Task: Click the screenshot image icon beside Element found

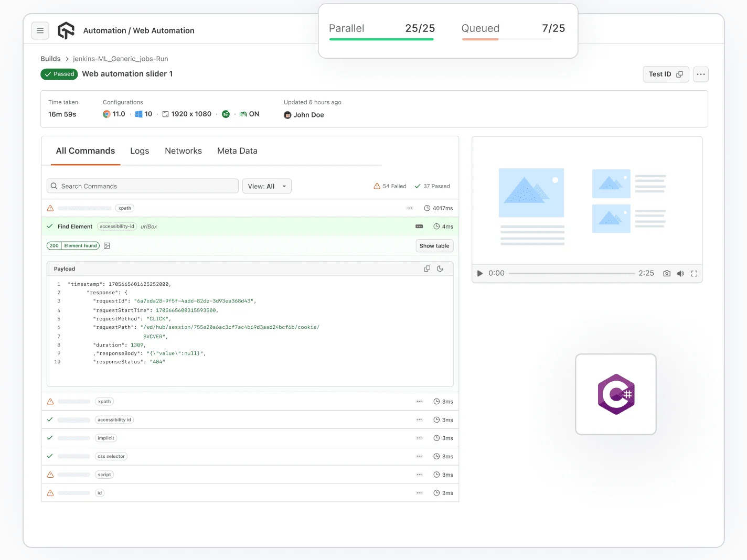Action: [107, 246]
